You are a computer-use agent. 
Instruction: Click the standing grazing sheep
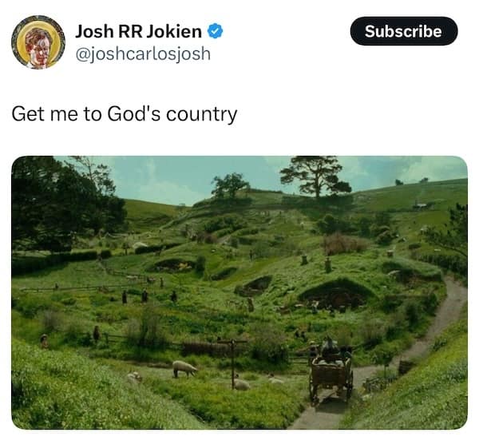184,368
